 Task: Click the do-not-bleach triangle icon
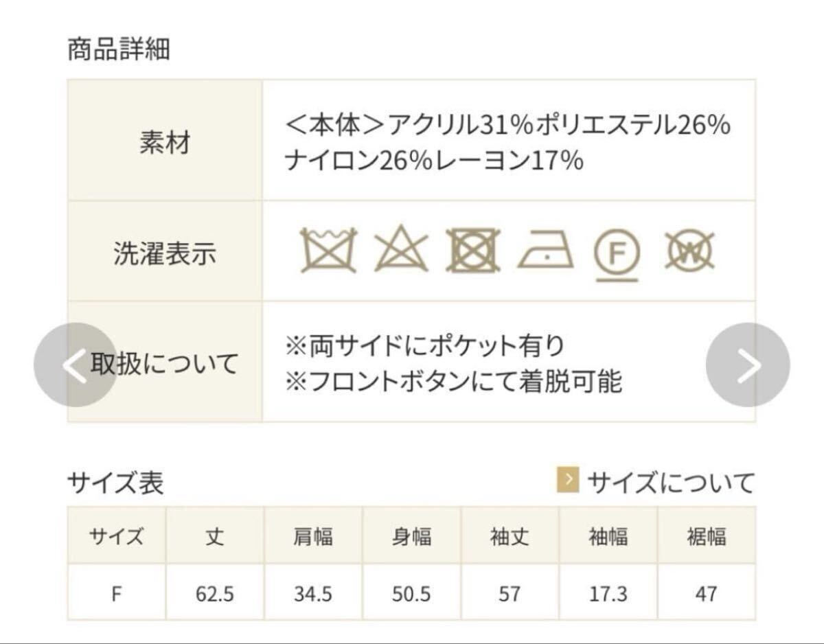(x=400, y=250)
